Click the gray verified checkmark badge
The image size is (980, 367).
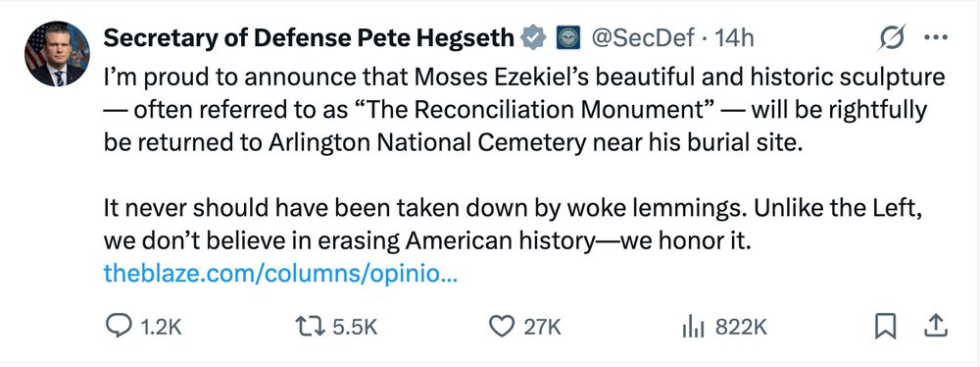[533, 38]
